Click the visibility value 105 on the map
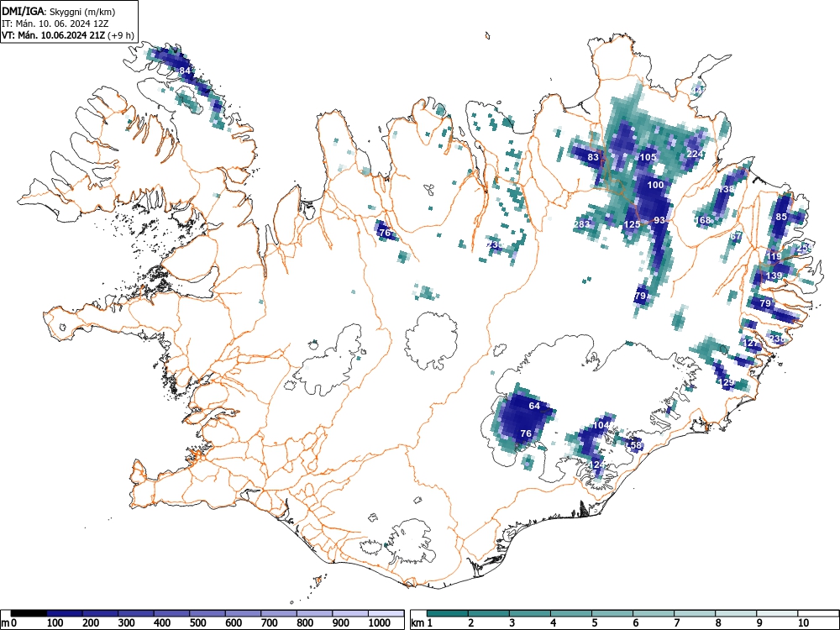 [648, 157]
